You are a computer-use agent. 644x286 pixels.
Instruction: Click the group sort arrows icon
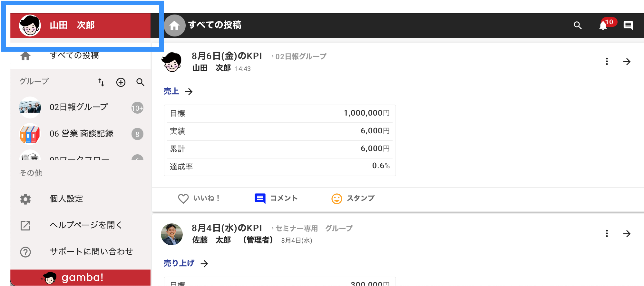click(x=101, y=82)
